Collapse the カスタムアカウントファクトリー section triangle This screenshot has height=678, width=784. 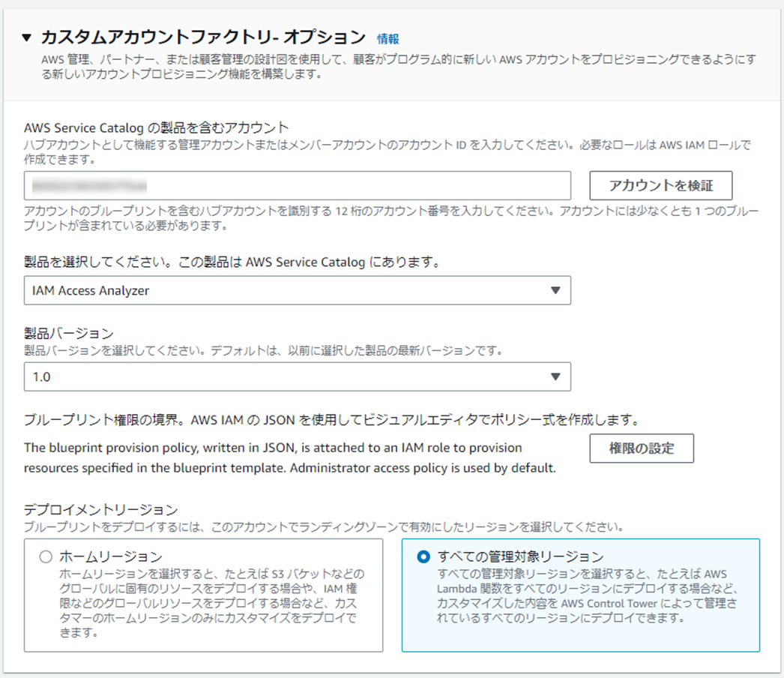click(27, 37)
